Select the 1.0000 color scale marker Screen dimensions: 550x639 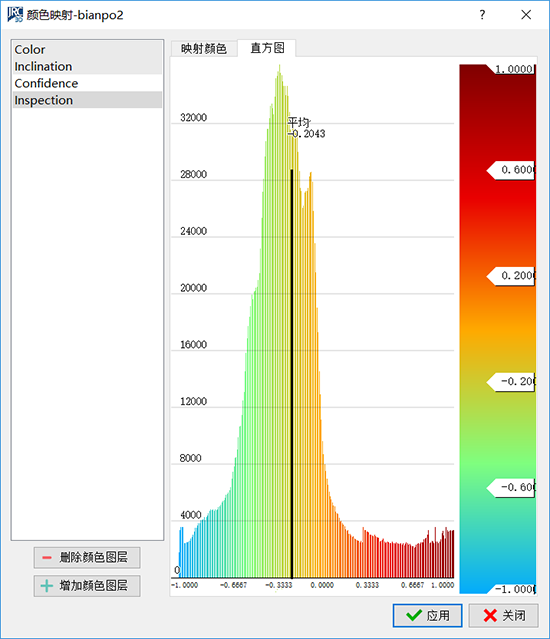511,69
